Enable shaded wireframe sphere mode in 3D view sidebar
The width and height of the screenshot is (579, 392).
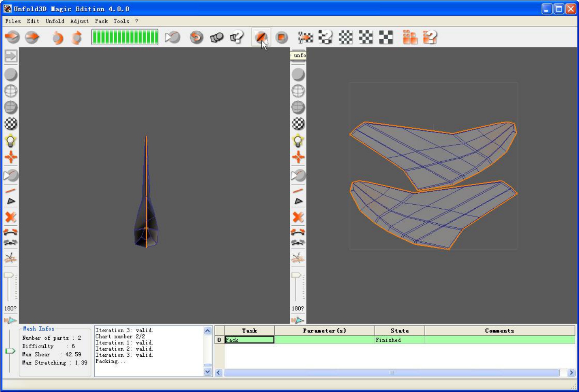click(11, 107)
